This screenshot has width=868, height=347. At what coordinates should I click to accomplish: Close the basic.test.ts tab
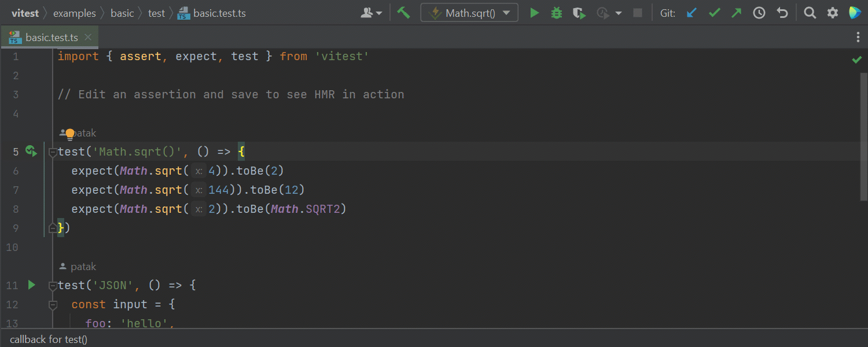(88, 38)
